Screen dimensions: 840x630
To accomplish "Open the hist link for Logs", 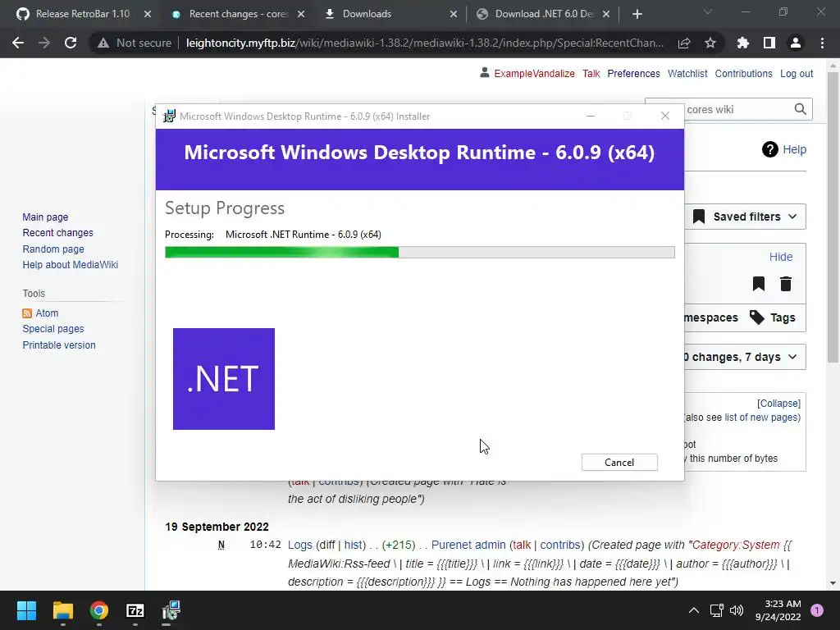I will (354, 545).
